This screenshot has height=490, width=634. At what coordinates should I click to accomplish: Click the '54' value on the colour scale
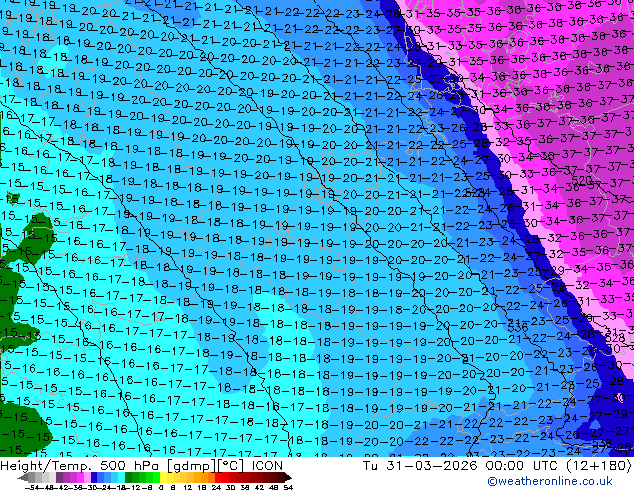[288, 487]
